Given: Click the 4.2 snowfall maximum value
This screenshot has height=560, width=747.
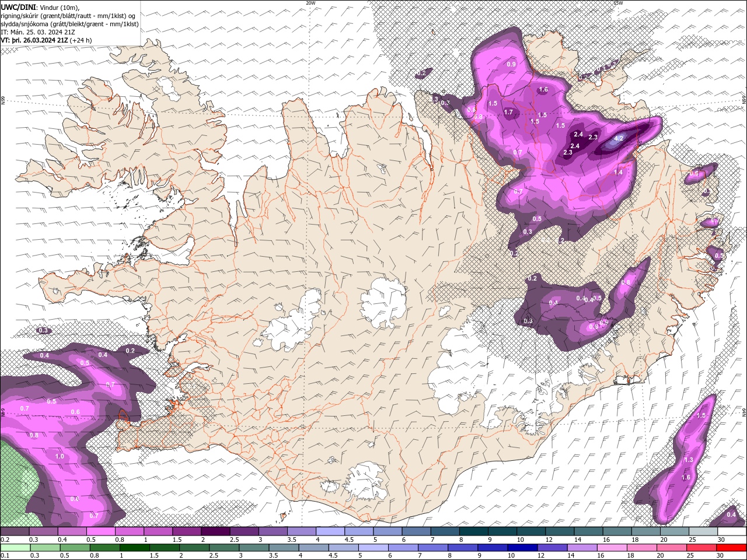Looking at the screenshot, I should point(620,138).
